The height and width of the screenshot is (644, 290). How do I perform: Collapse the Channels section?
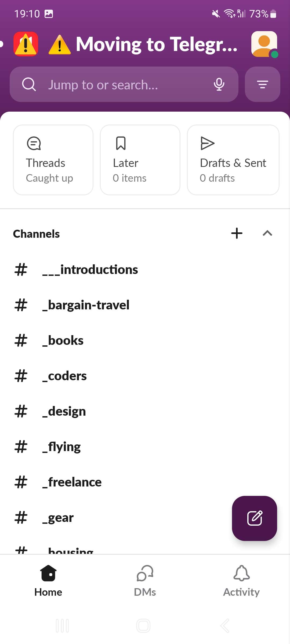pyautogui.click(x=267, y=233)
